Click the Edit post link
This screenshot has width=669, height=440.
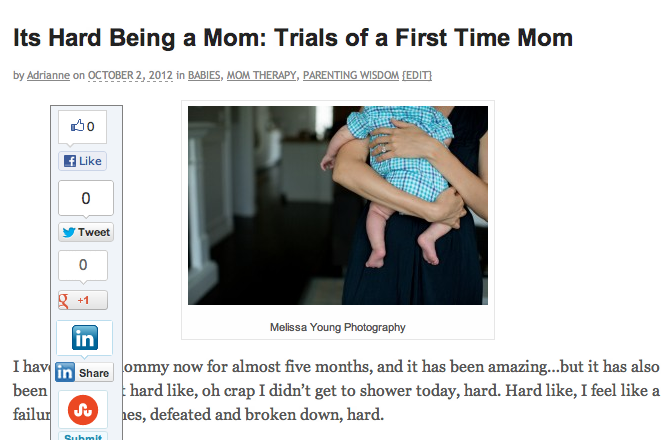(418, 75)
